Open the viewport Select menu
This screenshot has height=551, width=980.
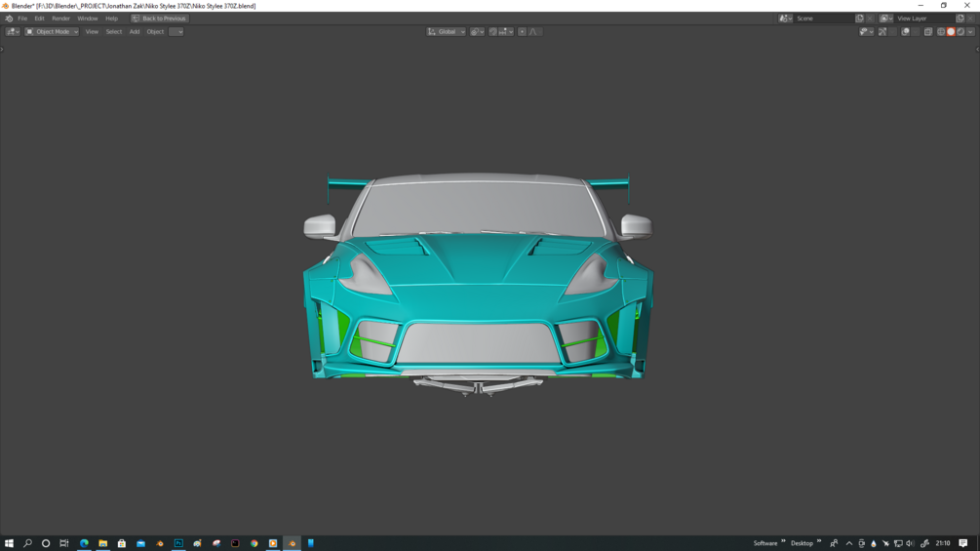[114, 32]
